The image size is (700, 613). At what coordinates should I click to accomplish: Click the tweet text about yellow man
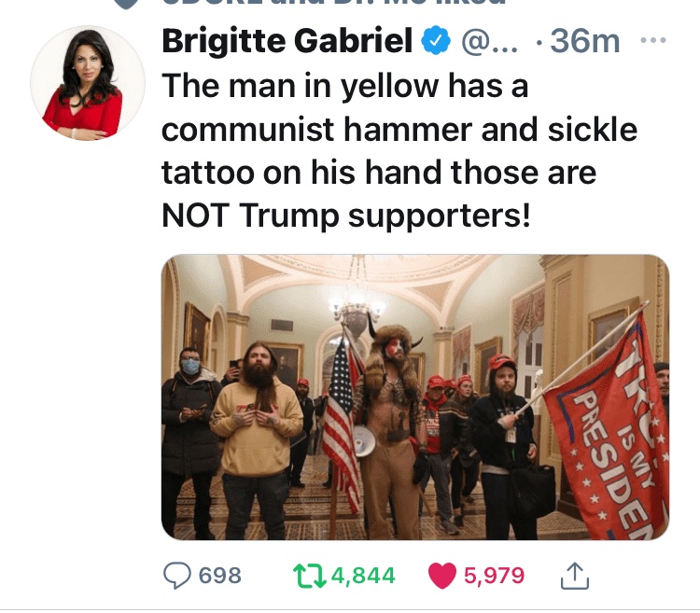399,150
